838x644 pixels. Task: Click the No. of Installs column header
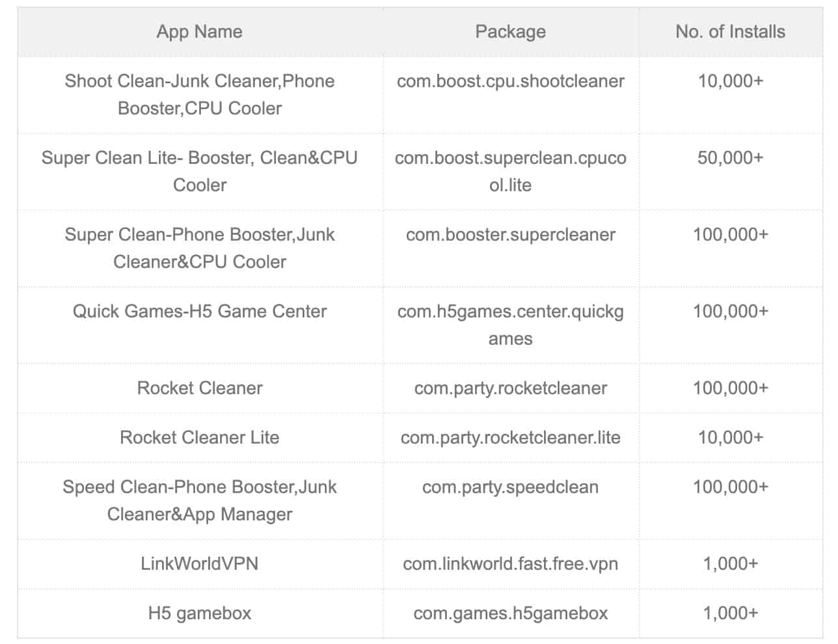pos(730,31)
